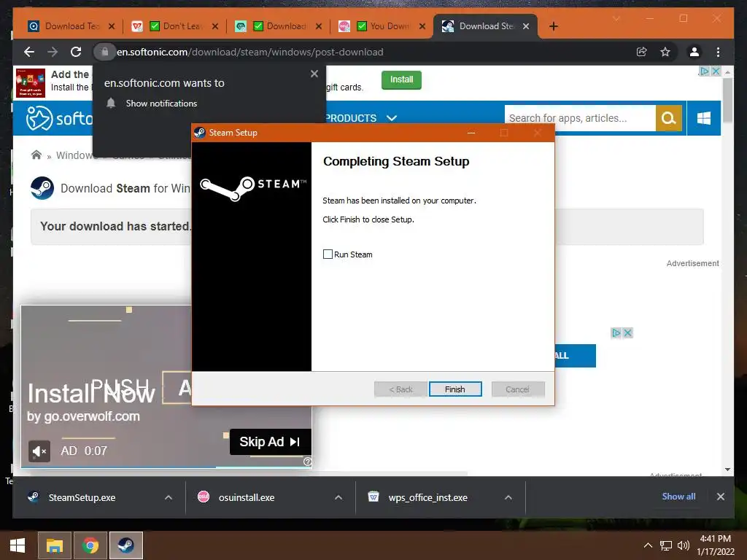This screenshot has width=747, height=560.
Task: Expand SteamSetup.exe download options
Action: [x=169, y=497]
